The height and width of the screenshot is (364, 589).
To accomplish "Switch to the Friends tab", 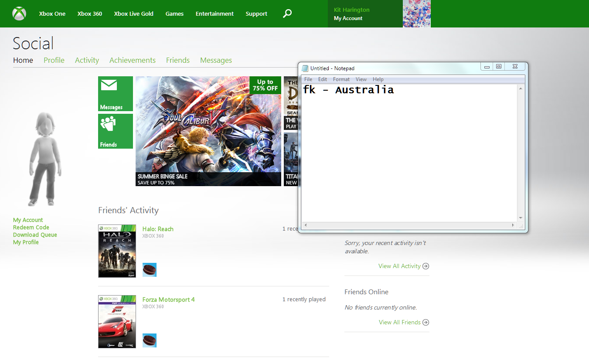I will (178, 60).
